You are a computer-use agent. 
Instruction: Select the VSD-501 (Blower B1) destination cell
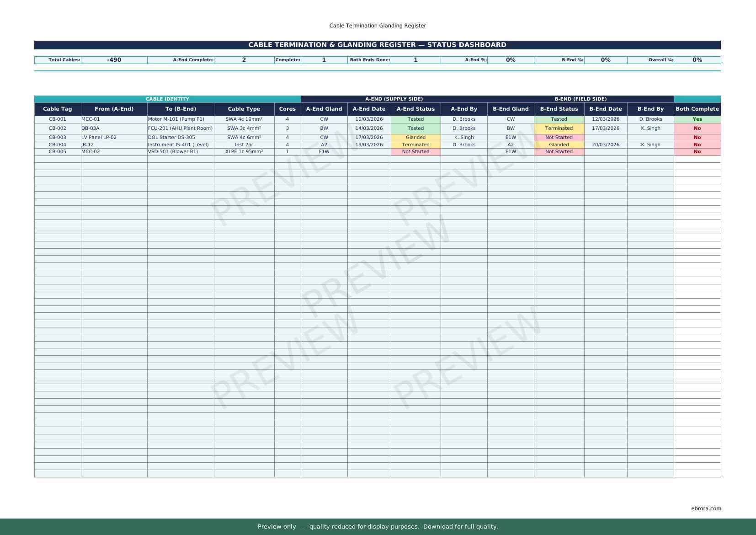point(180,152)
